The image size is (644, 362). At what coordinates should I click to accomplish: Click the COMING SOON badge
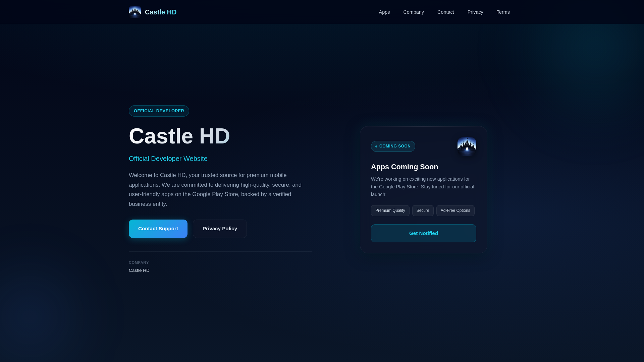[393, 146]
